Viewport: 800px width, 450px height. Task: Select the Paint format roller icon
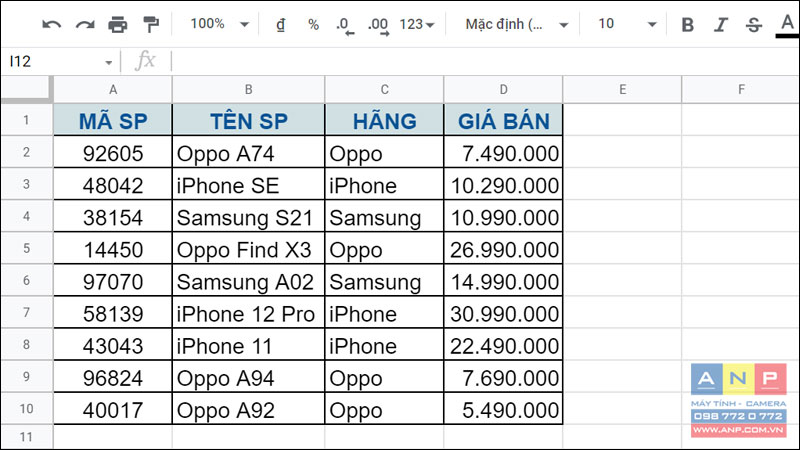pyautogui.click(x=151, y=24)
